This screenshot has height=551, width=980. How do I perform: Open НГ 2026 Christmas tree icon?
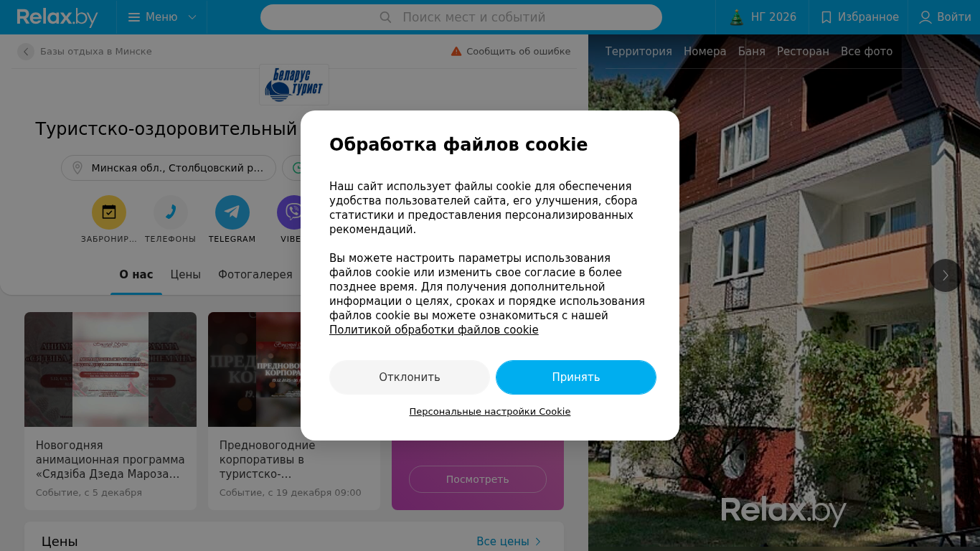(x=737, y=17)
